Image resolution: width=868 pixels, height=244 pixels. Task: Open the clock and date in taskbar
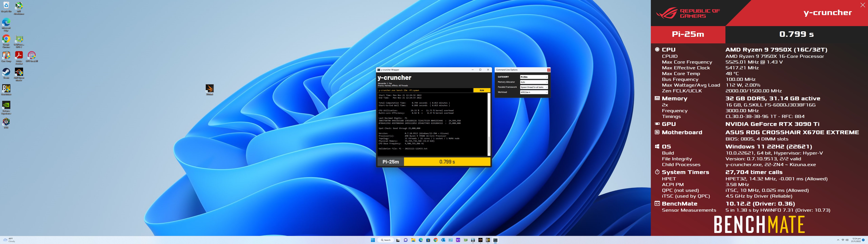(x=856, y=240)
